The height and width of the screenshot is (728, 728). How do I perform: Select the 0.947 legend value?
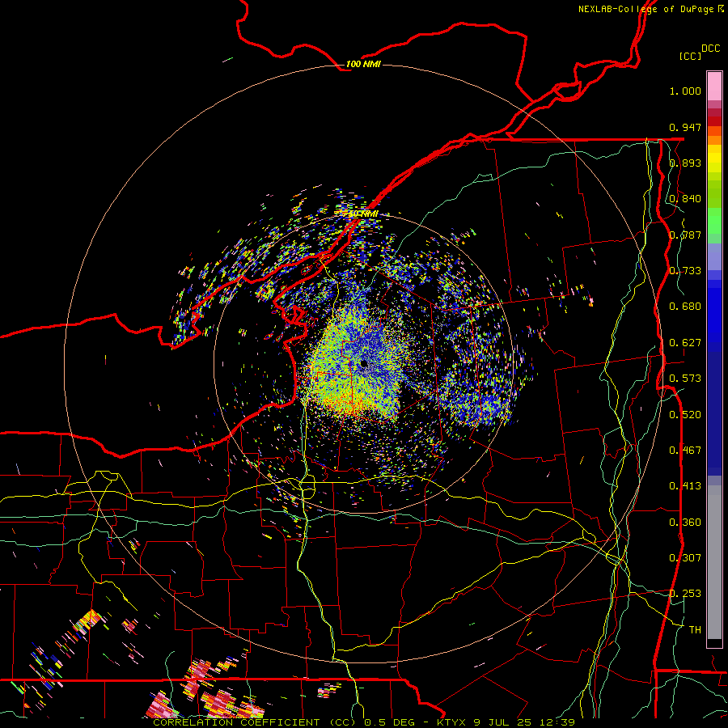pos(685,127)
